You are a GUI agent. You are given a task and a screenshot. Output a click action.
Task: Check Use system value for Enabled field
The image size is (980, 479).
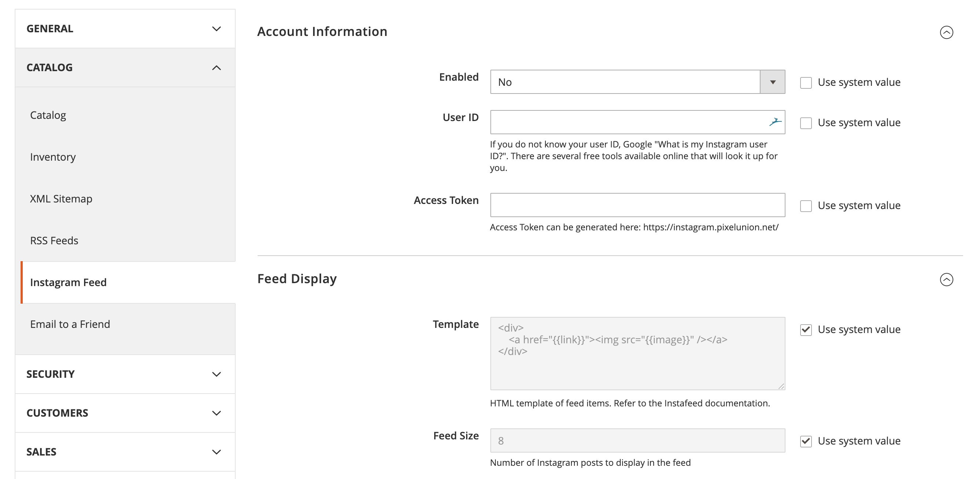point(805,82)
